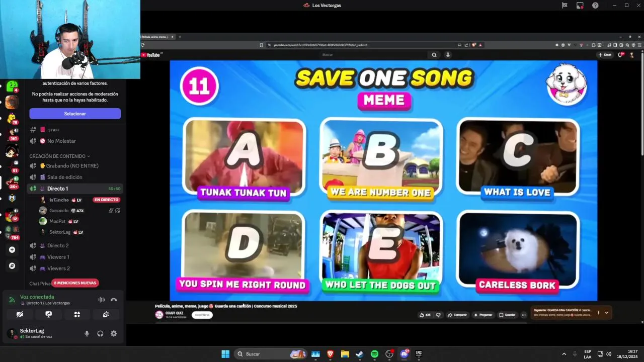This screenshot has width=644, height=362.
Task: Use YouTube voice search microphone
Action: [x=448, y=55]
